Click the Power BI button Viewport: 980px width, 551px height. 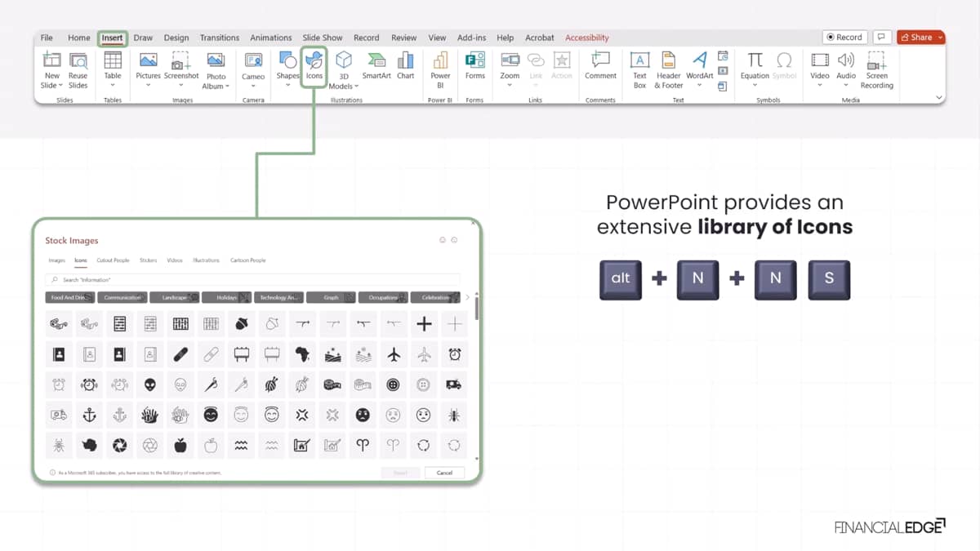click(x=440, y=69)
